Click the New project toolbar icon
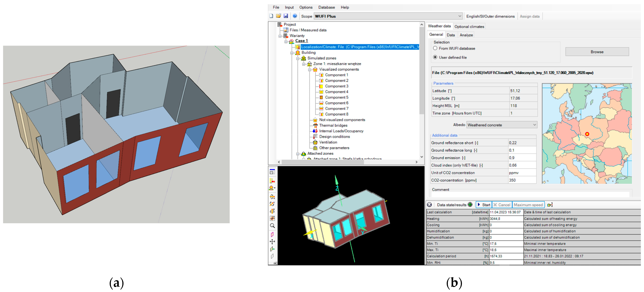 point(271,16)
